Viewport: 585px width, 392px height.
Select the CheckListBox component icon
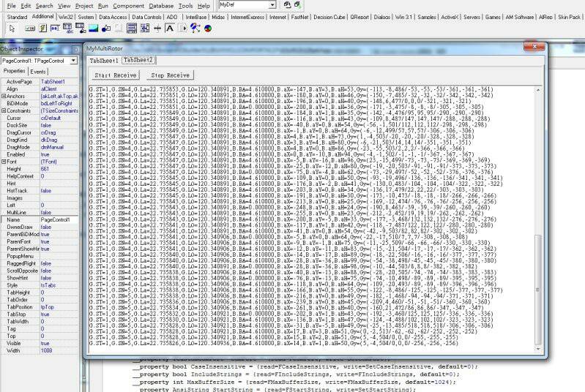[x=144, y=29]
